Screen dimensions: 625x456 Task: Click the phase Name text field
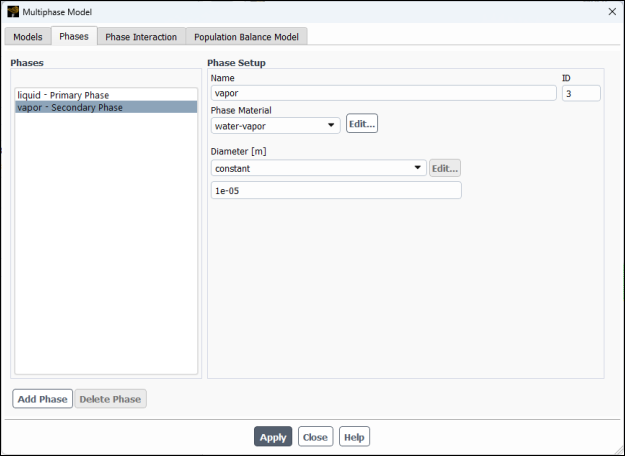coord(383,93)
